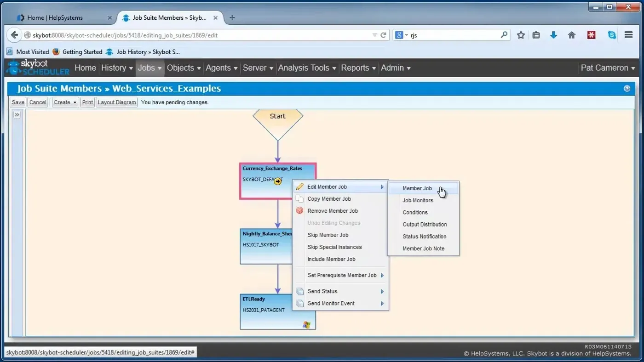Viewport: 644px width, 362px height.
Task: Open the Pat Cameron user menu
Action: point(608,68)
